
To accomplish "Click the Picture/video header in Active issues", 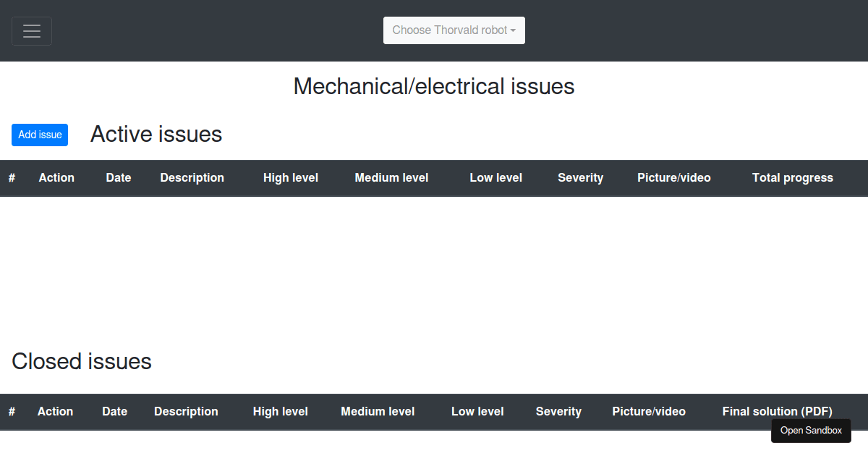I will 673,177.
